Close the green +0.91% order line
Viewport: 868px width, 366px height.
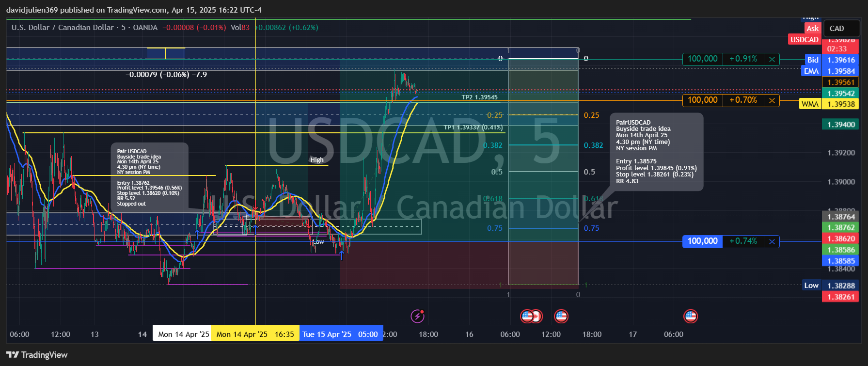pyautogui.click(x=772, y=59)
